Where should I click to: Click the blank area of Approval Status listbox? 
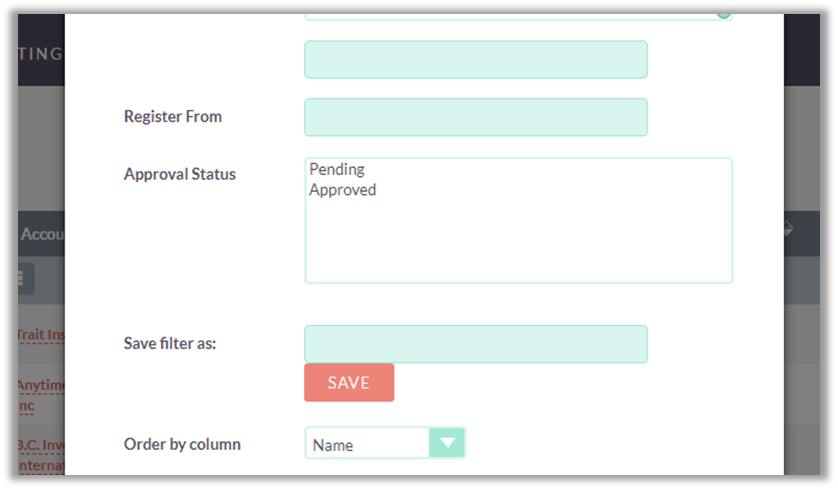(518, 245)
